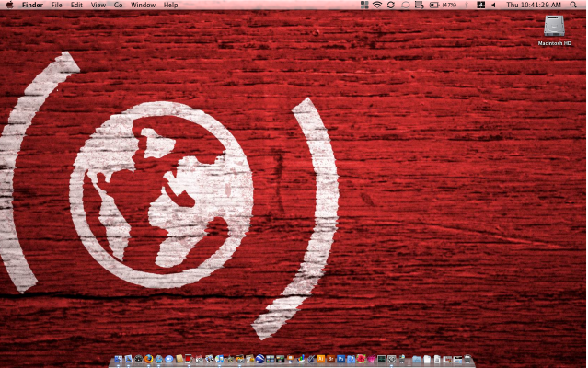Launch Adobe Illustrator from the Dock
Viewport: 588px width, 368px height.
click(x=320, y=359)
